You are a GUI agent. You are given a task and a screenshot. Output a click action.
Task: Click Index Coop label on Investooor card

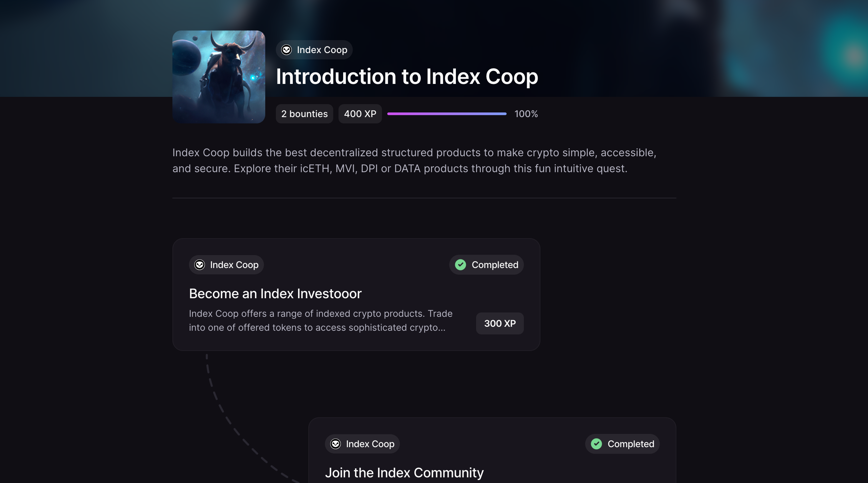pos(234,265)
